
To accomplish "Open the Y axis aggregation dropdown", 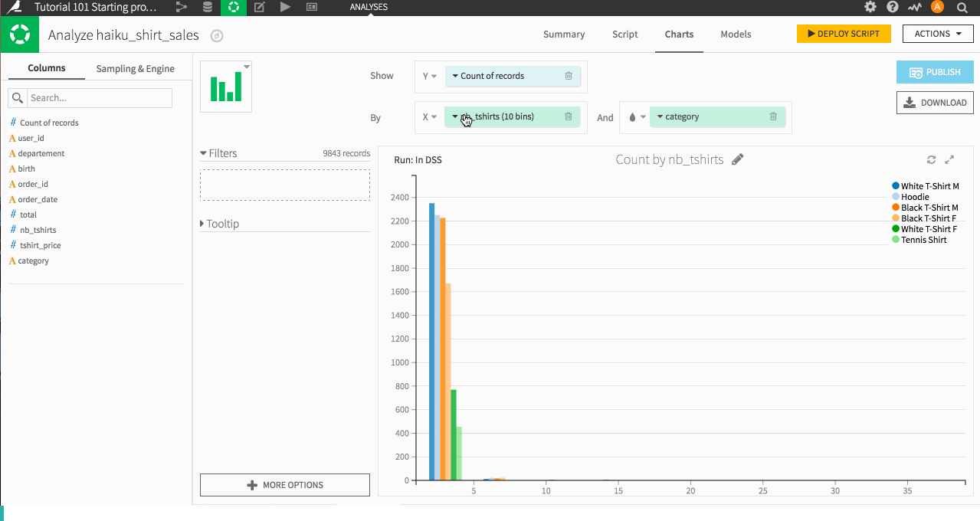I will 429,76.
